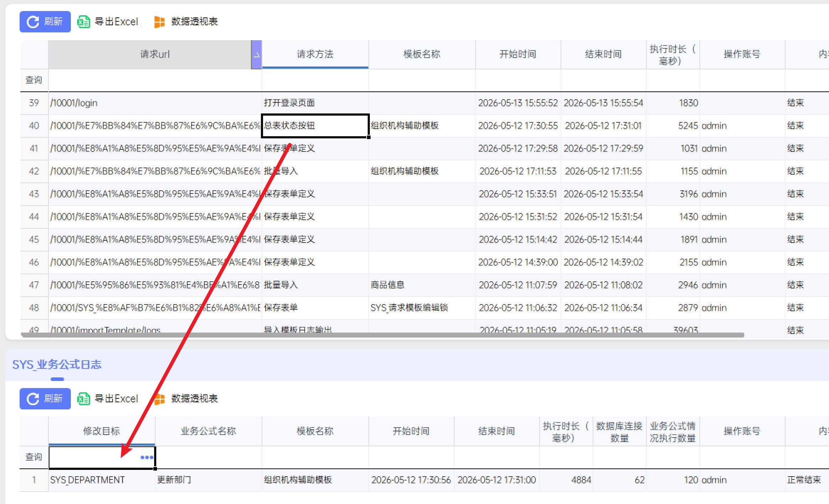
Task: Click the 2026-05-13 15:55:52 start time cell
Action: [518, 103]
